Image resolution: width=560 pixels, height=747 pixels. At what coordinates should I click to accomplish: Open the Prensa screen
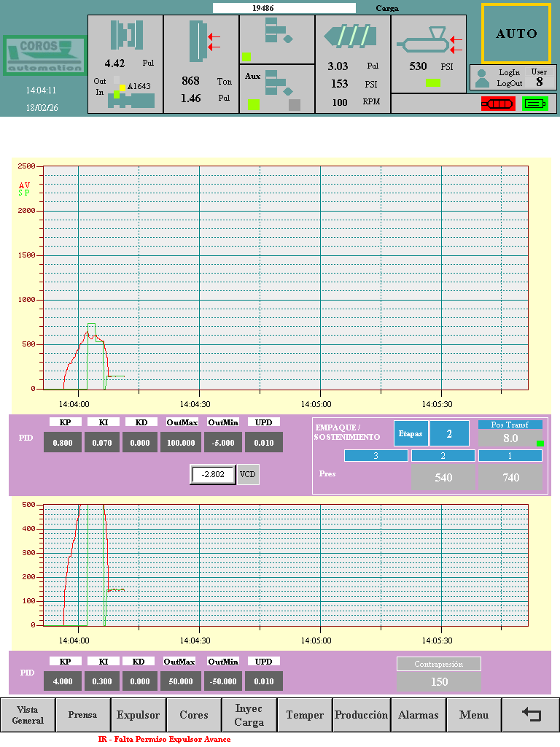[x=83, y=715]
